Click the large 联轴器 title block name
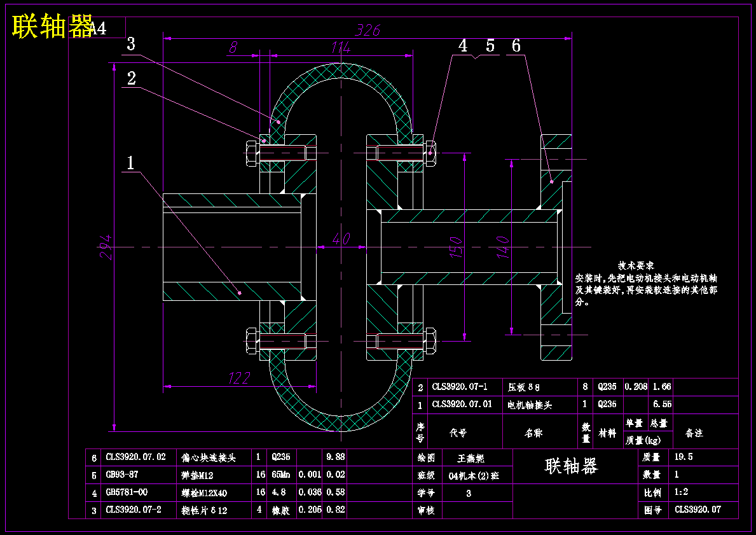The width and height of the screenshot is (756, 535). 572,466
